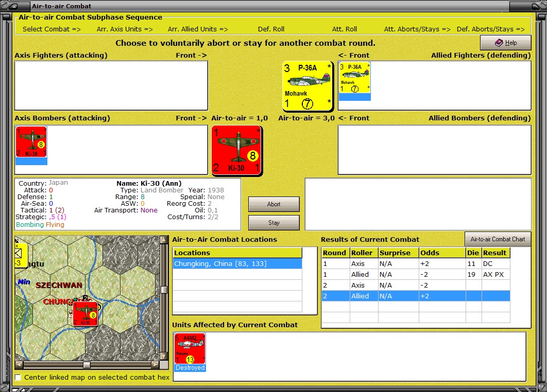The image size is (547, 392).
Task: Click the Arr. Axis Units => subphase label
Action: [125, 29]
